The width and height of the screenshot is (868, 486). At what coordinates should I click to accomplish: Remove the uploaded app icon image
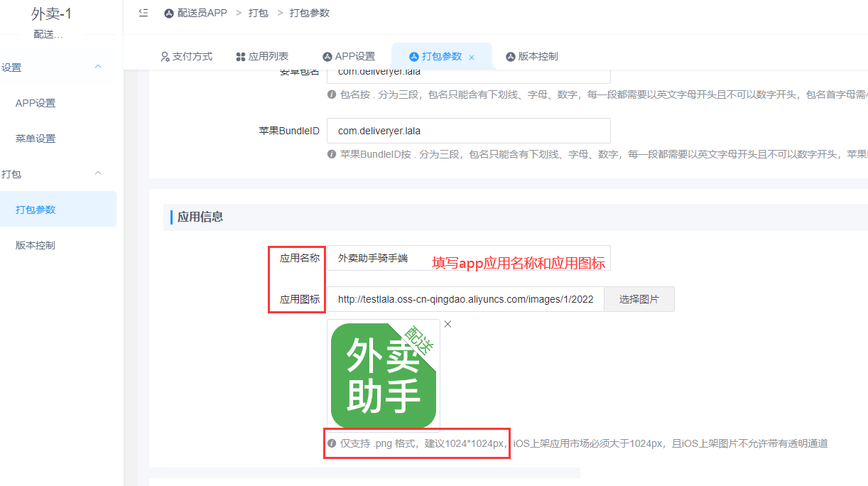(x=447, y=324)
